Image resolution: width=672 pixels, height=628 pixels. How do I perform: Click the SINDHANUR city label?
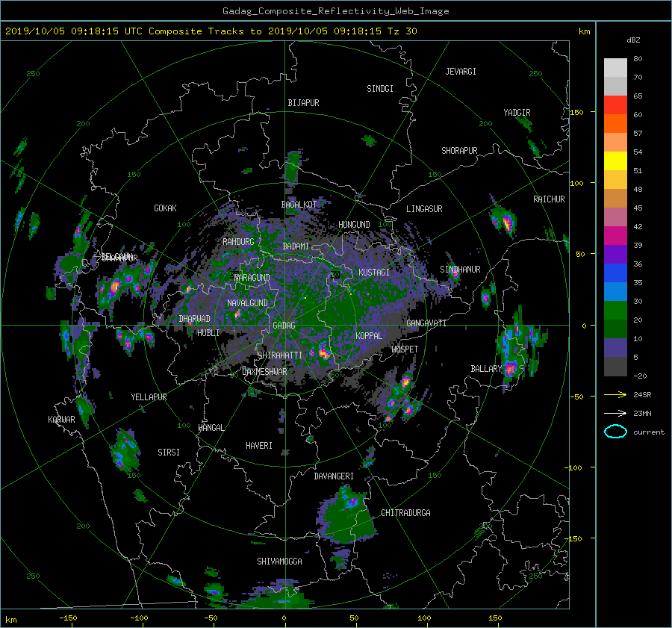tap(460, 270)
